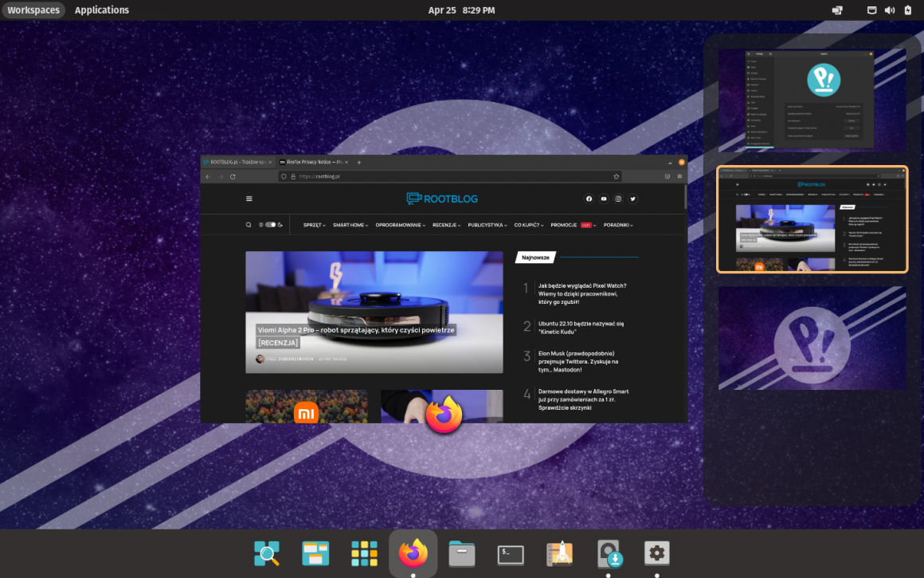Open the Popsicle USB flasher icon
The height and width of the screenshot is (578, 924).
click(609, 553)
